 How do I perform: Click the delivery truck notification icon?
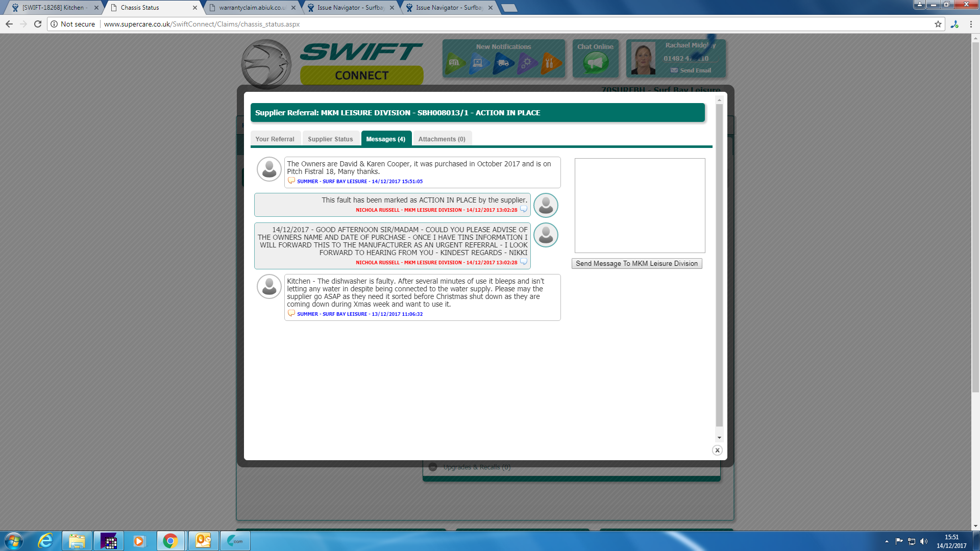click(503, 63)
